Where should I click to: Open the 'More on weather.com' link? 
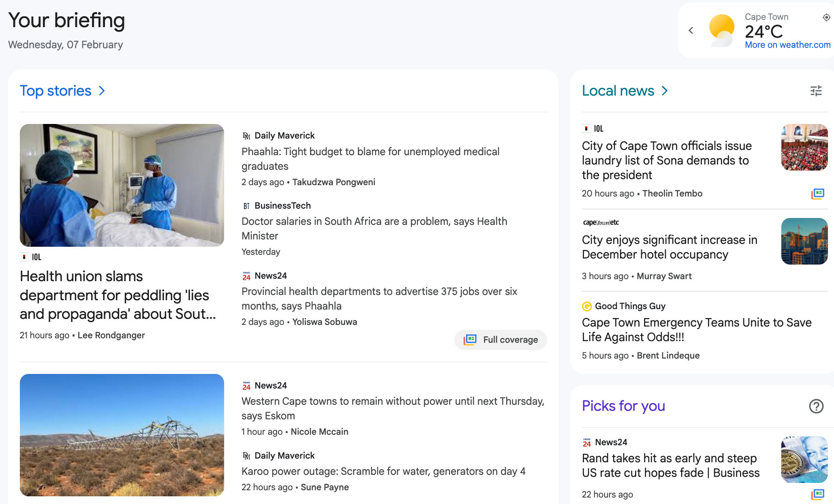(x=788, y=45)
